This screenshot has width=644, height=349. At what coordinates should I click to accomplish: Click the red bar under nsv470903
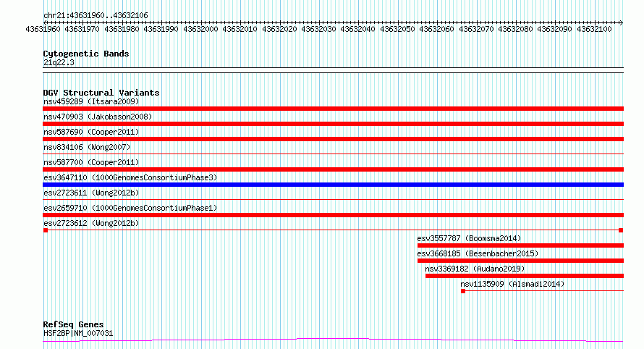click(333, 124)
